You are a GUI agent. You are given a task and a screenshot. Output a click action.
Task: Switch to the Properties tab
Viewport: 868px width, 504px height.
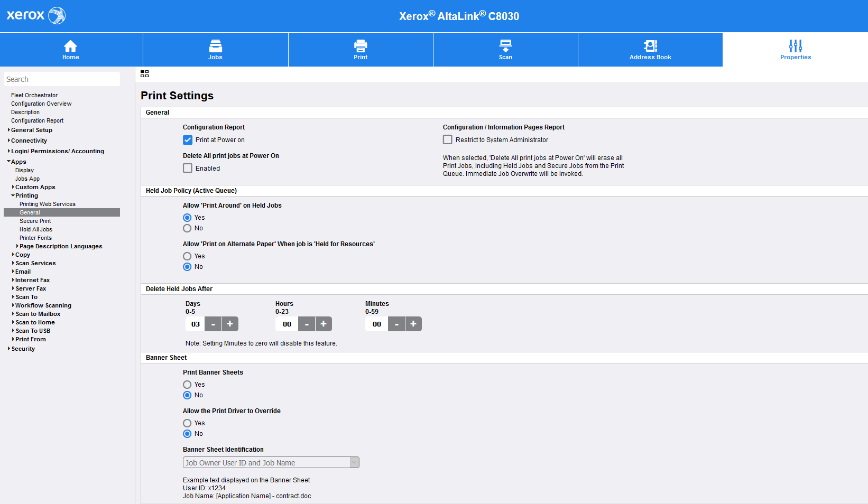pyautogui.click(x=795, y=49)
